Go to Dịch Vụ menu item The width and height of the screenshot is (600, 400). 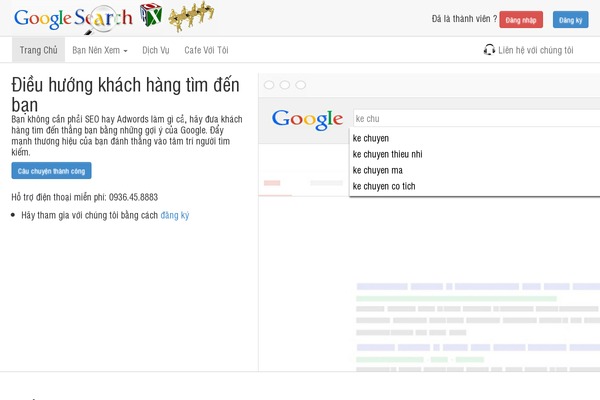(x=156, y=49)
